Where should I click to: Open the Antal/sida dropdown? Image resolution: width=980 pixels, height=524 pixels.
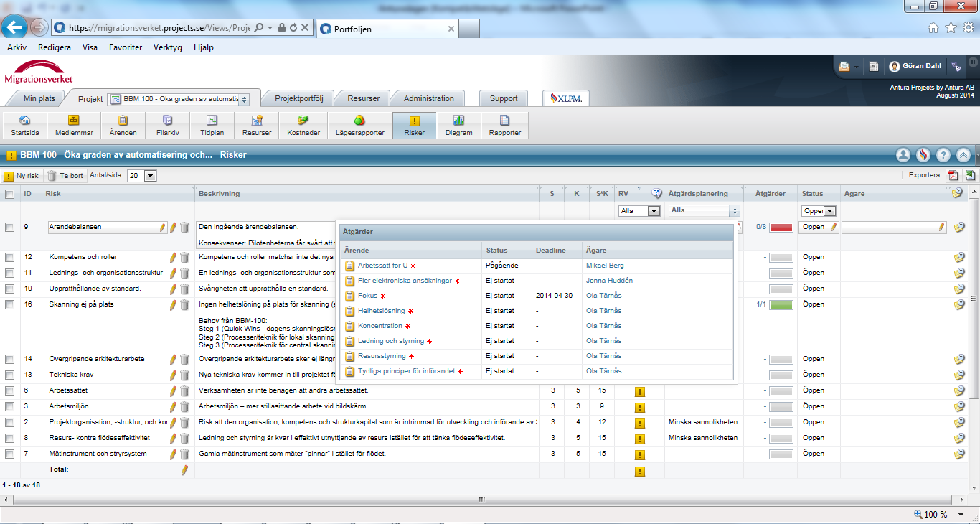pyautogui.click(x=141, y=175)
